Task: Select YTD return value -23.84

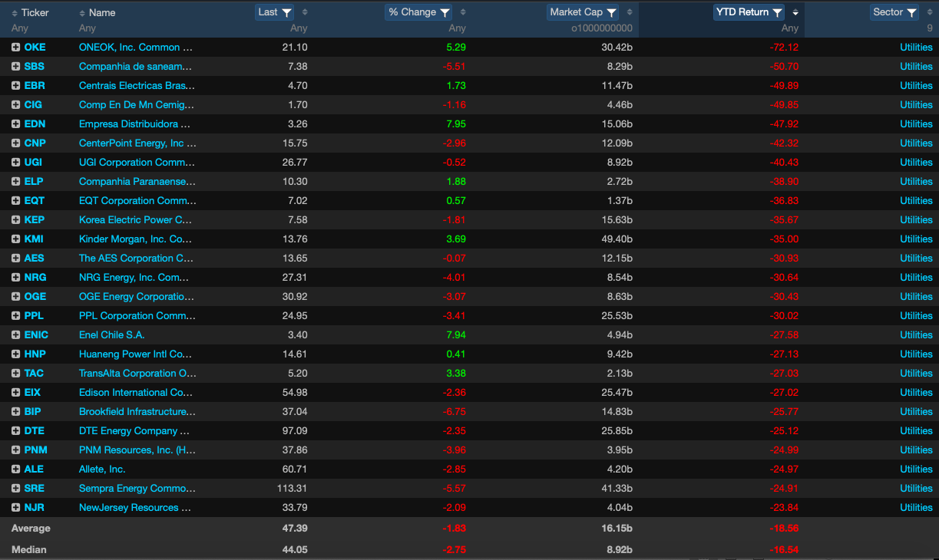Action: pyautogui.click(x=784, y=508)
